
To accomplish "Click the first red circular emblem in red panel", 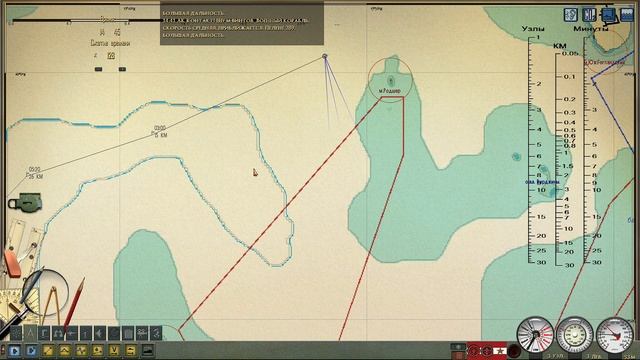I will [x=473, y=351].
